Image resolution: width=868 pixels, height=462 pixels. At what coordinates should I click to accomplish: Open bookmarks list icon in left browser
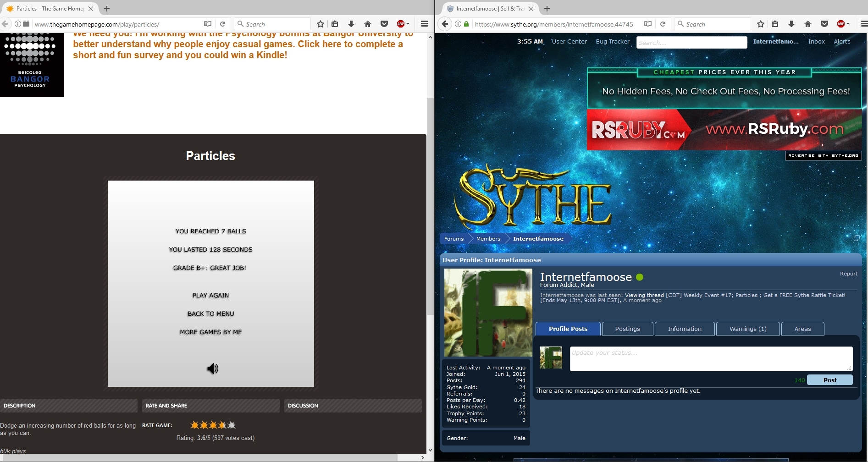[335, 24]
